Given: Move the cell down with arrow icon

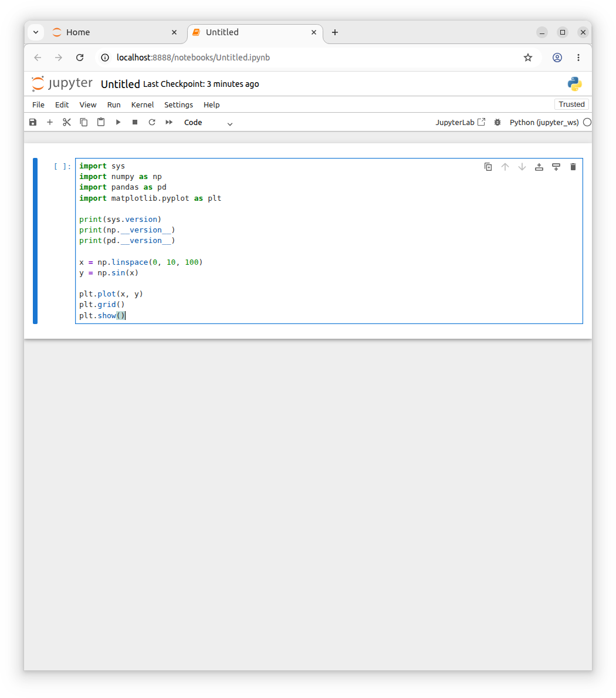Looking at the screenshot, I should click(522, 167).
